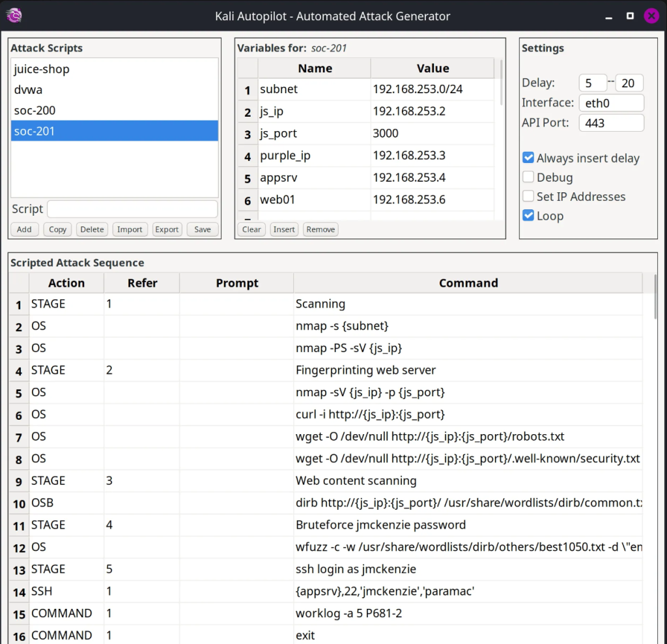
Task: Select the Bruteforce jmckenzie password cell
Action: tap(468, 525)
